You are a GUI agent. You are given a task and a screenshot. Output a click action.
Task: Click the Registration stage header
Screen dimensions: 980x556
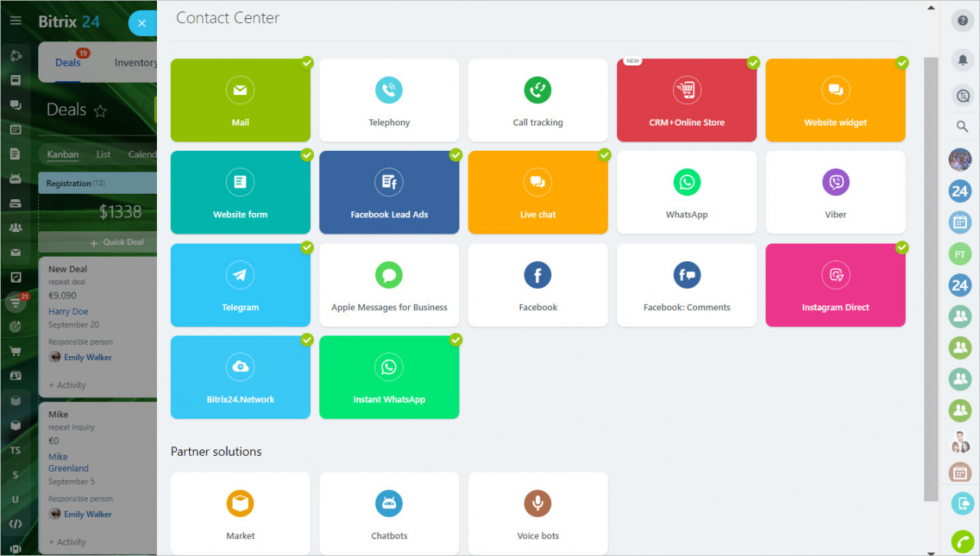click(97, 183)
